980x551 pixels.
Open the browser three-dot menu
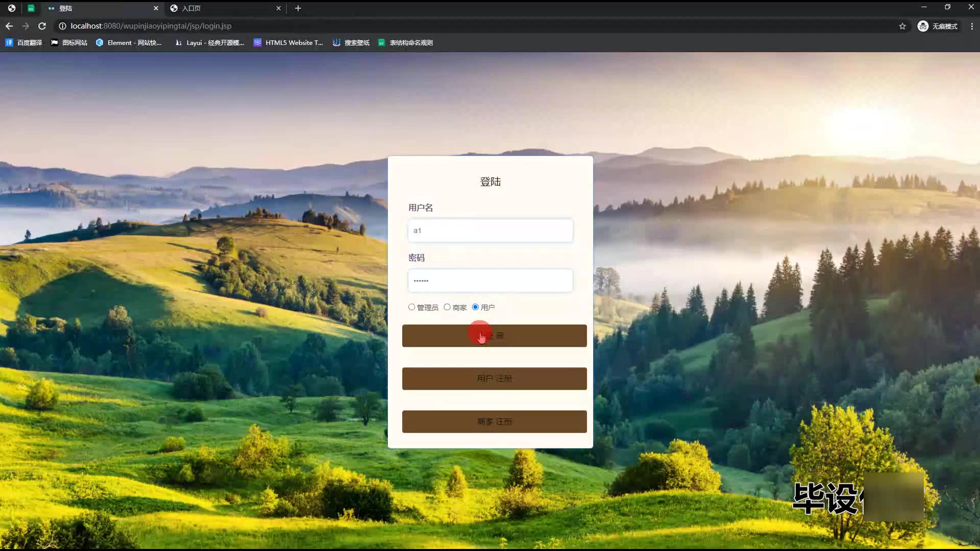pyautogui.click(x=971, y=26)
